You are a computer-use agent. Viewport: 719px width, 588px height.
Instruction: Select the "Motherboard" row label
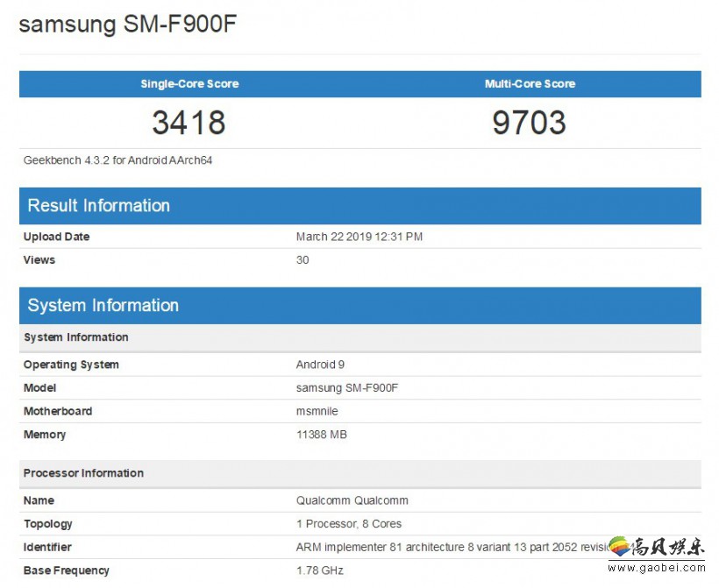coord(58,411)
